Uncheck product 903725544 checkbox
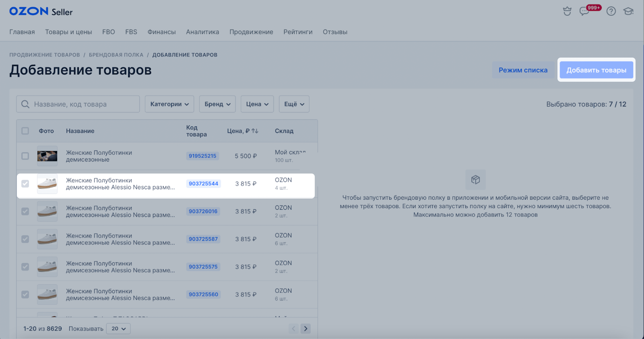The image size is (644, 339). pos(25,184)
